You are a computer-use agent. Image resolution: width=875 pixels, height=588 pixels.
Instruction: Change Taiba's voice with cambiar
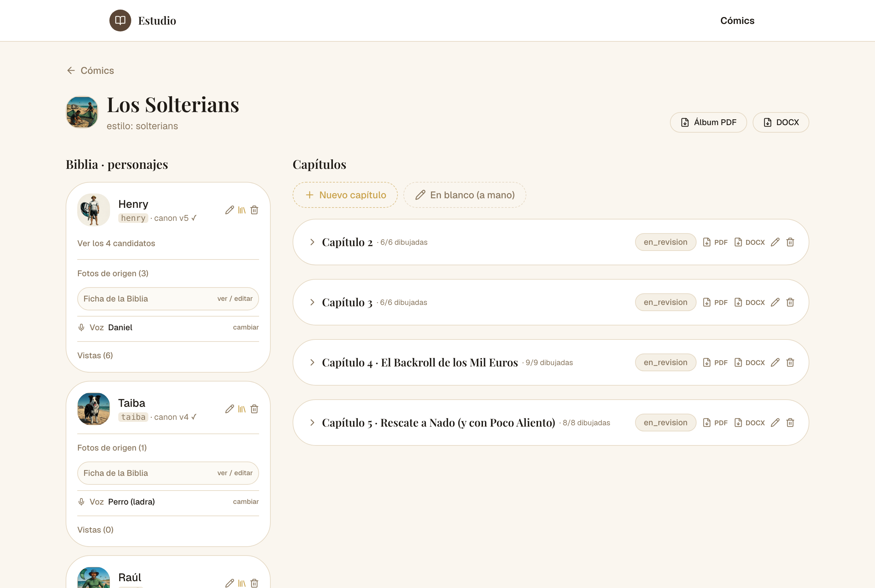coord(246,502)
